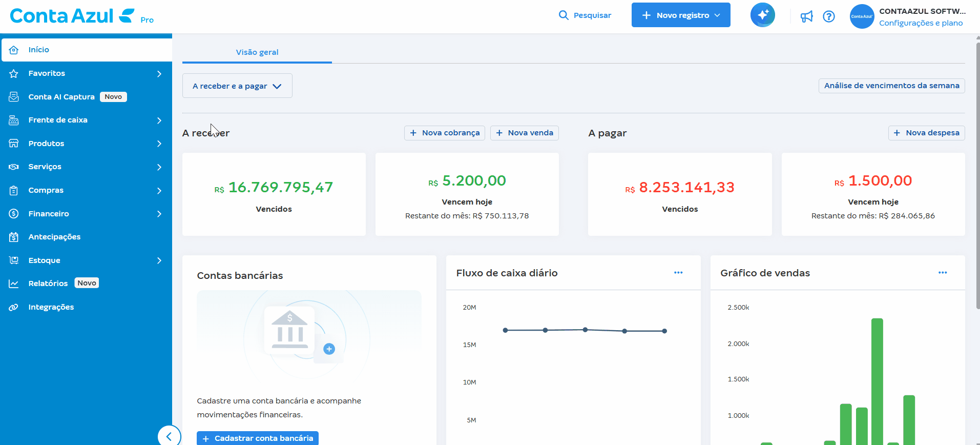Open Relatórios menu item
The height and width of the screenshot is (445, 980).
tap(86, 284)
